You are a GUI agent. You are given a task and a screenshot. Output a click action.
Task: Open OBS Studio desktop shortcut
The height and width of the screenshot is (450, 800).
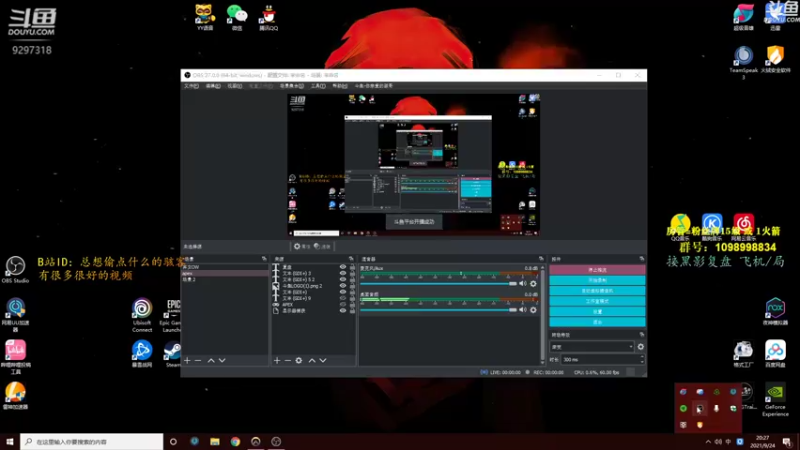pyautogui.click(x=15, y=269)
